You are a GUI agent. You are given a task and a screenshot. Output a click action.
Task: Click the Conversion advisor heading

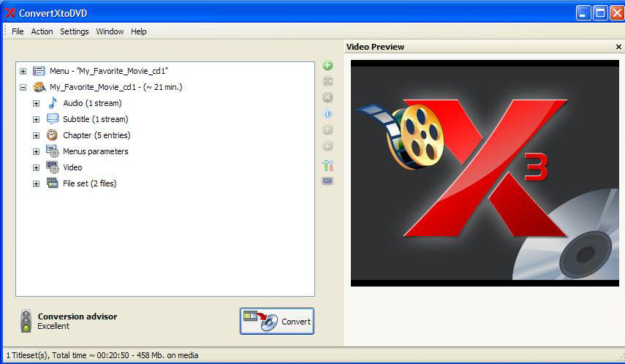coord(77,316)
